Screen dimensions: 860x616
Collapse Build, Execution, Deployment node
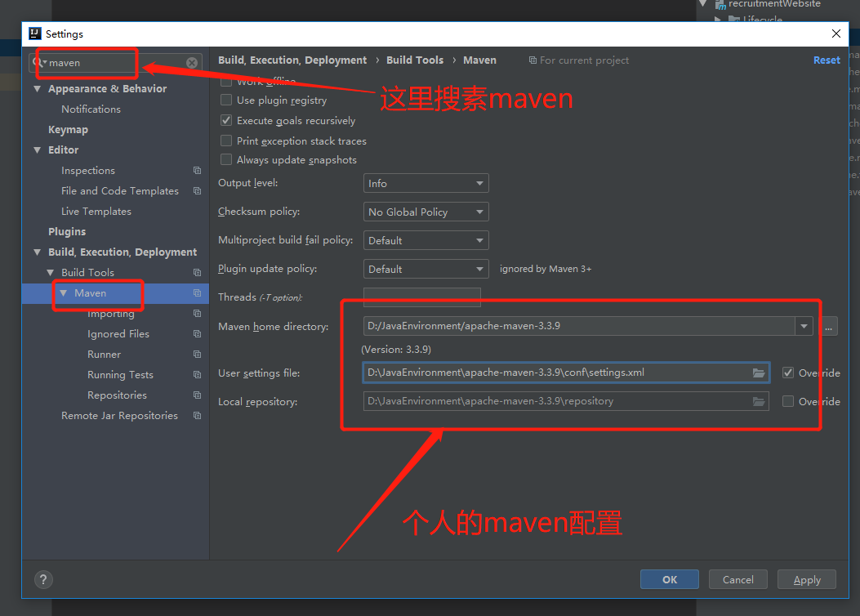[38, 252]
